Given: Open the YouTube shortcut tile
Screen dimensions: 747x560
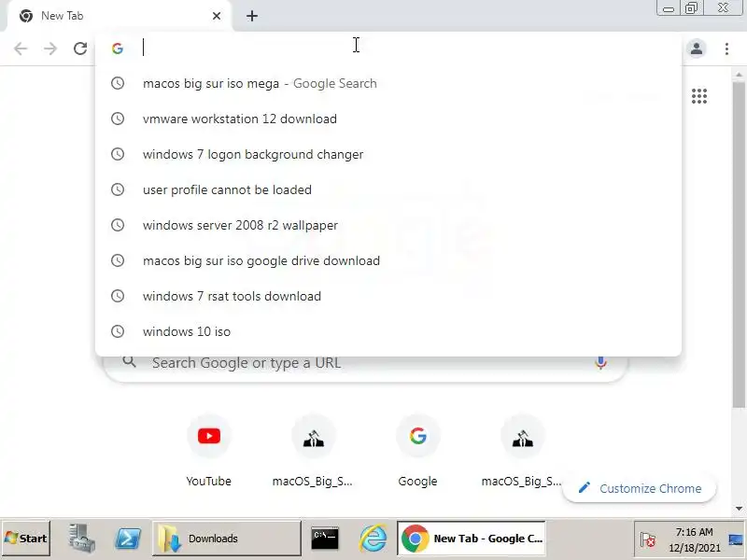Looking at the screenshot, I should click(208, 451).
